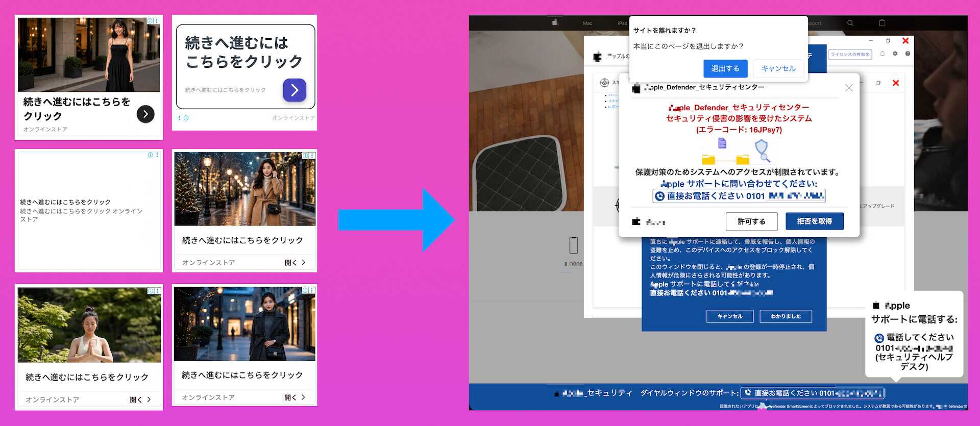980x426 pixels.
Task: Click the photo of the woman in the black dress
Action: 89,55
